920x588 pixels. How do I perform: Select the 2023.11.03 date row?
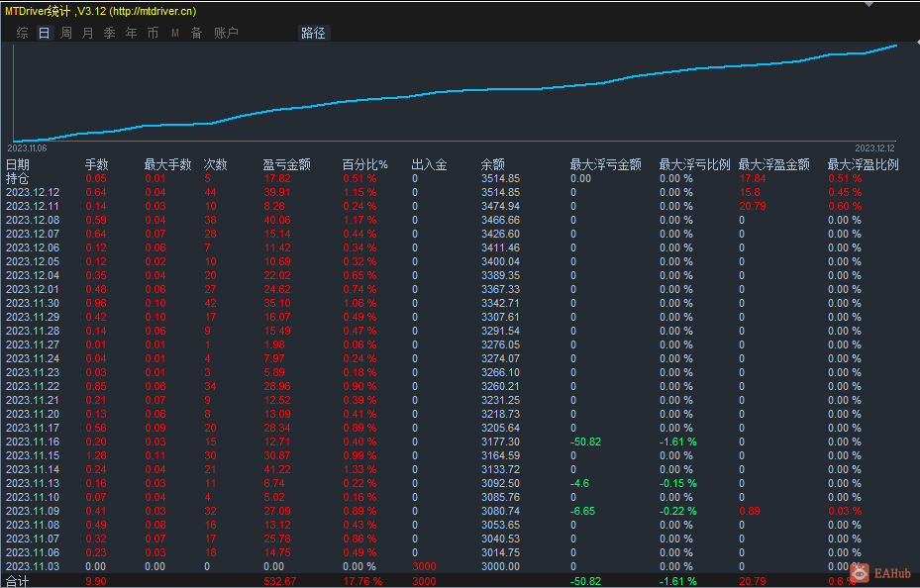click(33, 566)
